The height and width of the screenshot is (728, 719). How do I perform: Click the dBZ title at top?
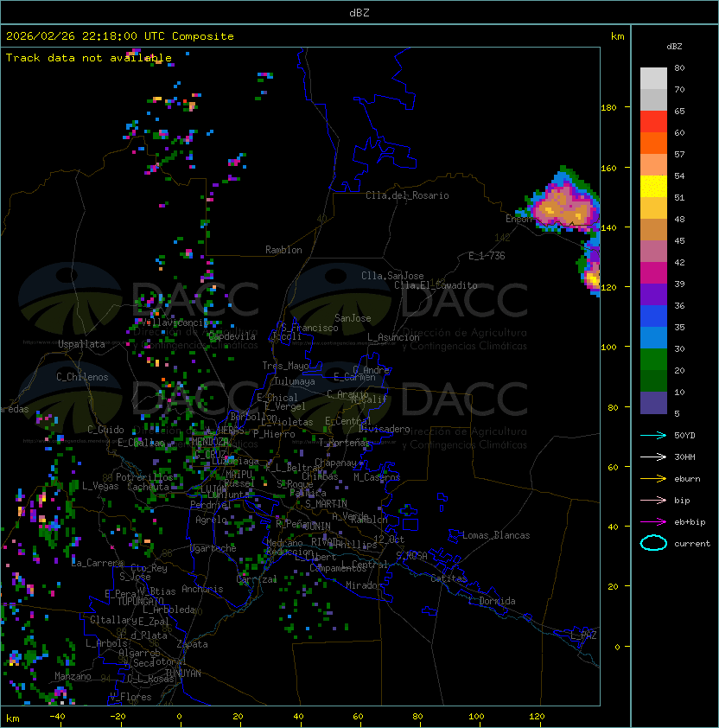click(x=359, y=12)
